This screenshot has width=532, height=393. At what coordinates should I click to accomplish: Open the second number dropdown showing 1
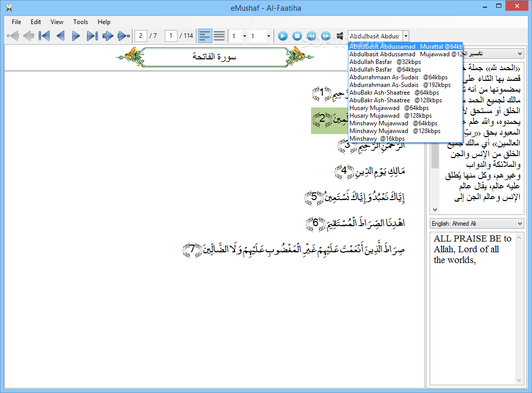[269, 36]
